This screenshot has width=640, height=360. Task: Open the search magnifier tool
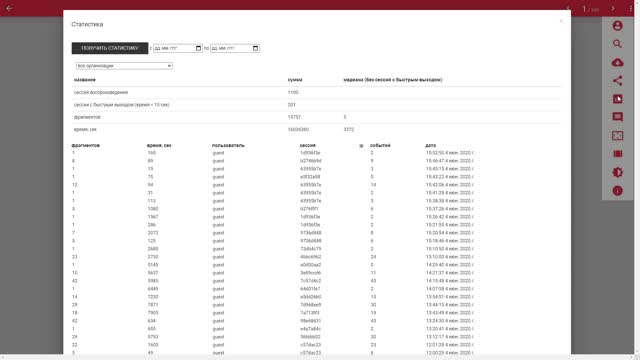[x=617, y=44]
